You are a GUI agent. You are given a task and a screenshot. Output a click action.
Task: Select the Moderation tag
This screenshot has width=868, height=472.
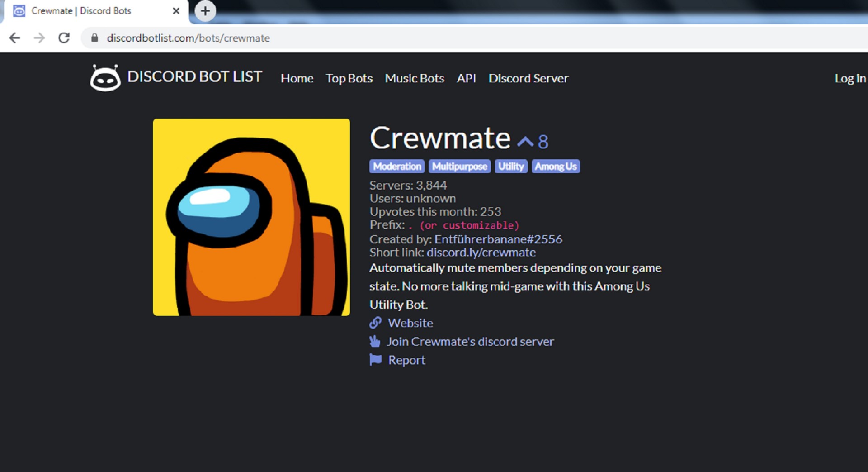[x=396, y=167]
